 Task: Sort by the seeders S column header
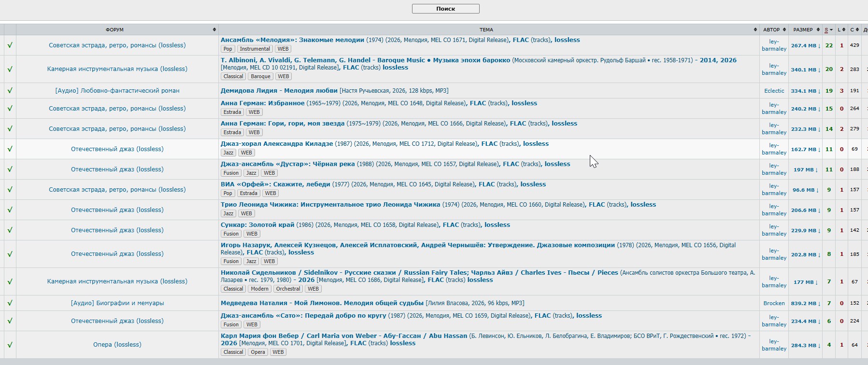pos(826,30)
